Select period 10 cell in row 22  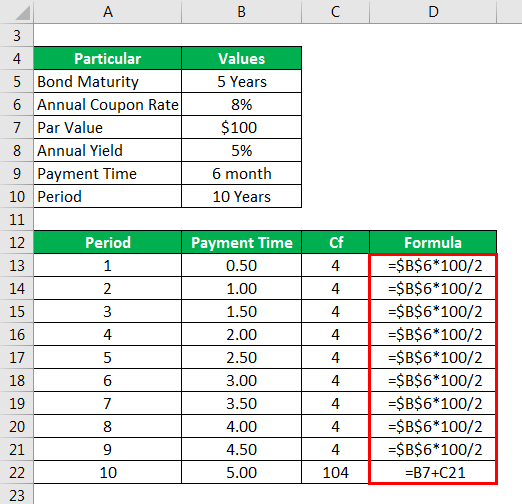point(107,472)
